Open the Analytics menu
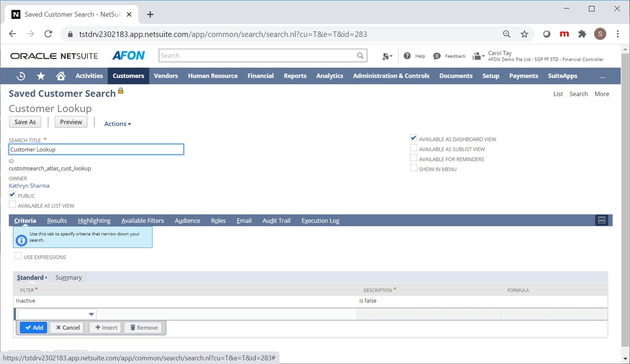Image resolution: width=630 pixels, height=364 pixels. pyautogui.click(x=330, y=76)
